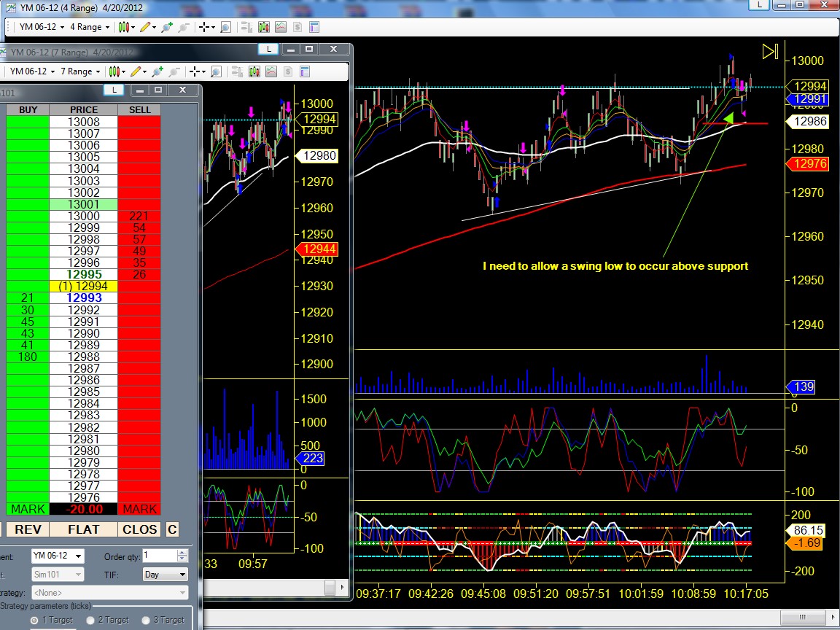Viewport: 840px width, 630px height.
Task: Open properties icon in 7 Range toolbar
Action: [304, 71]
